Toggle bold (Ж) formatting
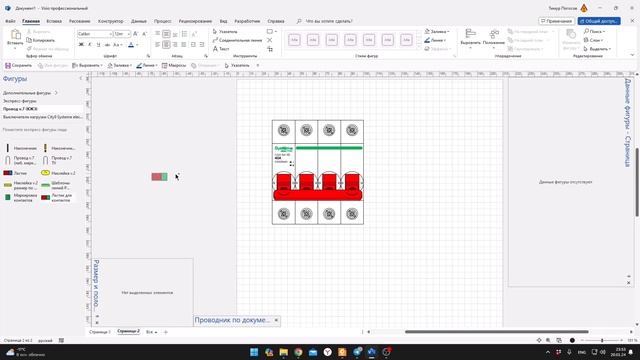This screenshot has height=360, width=640. pyautogui.click(x=81, y=45)
